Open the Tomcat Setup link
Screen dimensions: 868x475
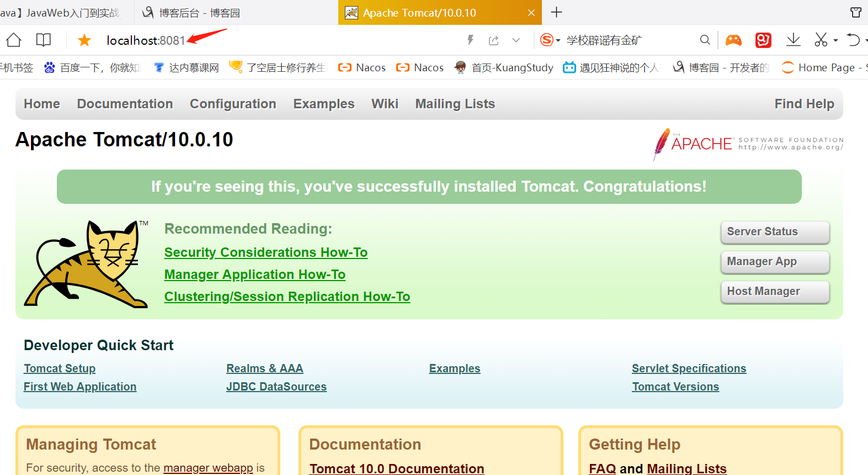[60, 368]
